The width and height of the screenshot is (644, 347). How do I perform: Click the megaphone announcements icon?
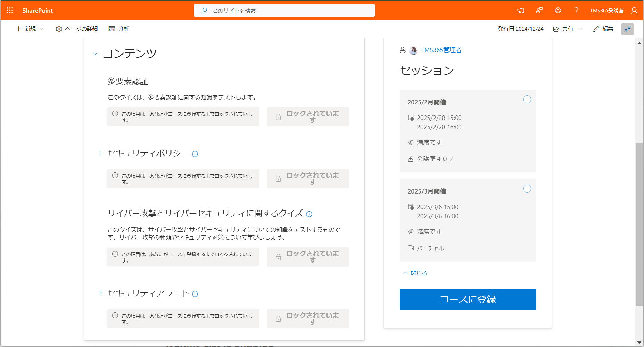click(x=520, y=10)
